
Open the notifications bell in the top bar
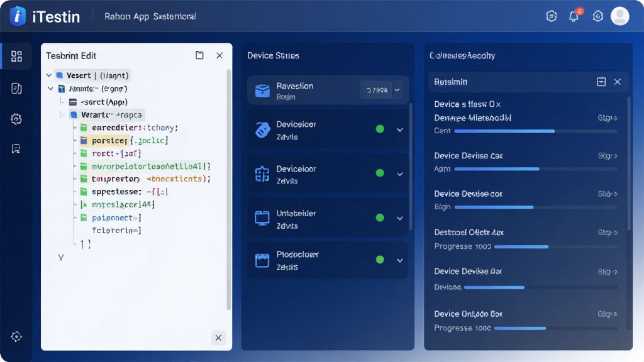tap(574, 16)
